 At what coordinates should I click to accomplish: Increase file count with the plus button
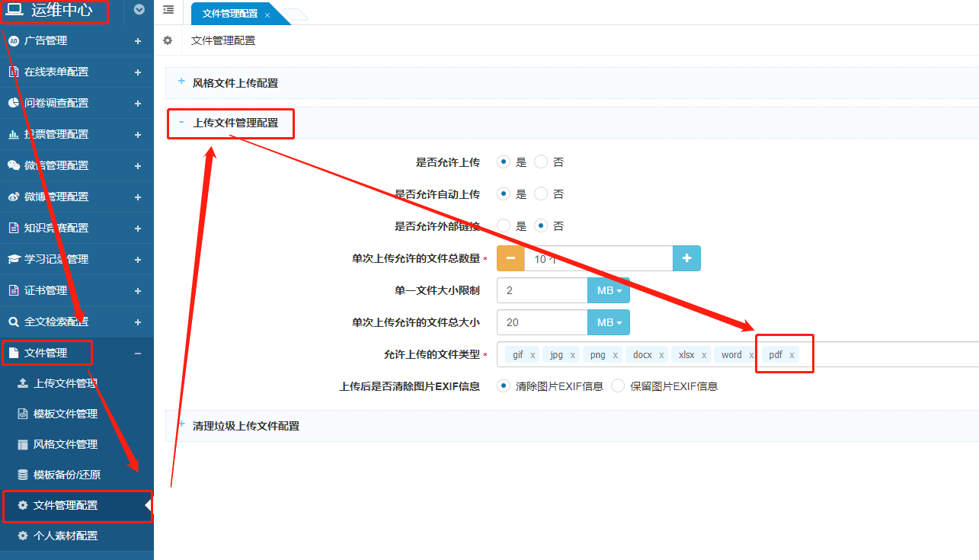[x=686, y=258]
